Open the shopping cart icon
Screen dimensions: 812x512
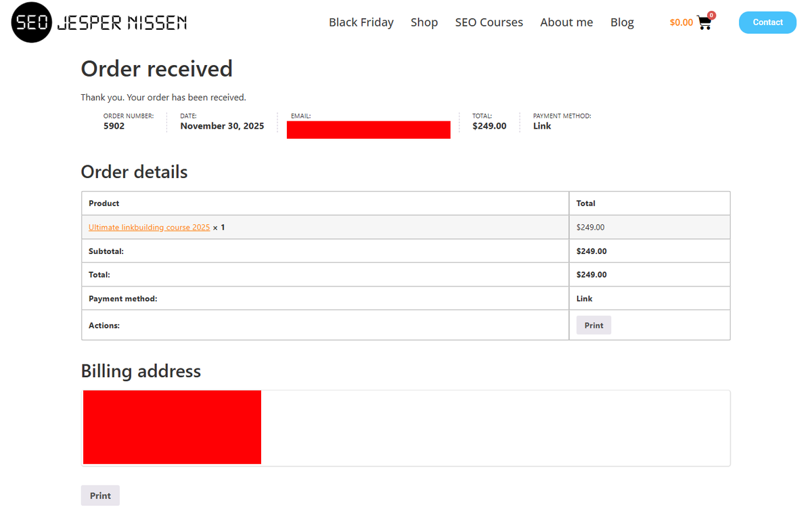704,23
